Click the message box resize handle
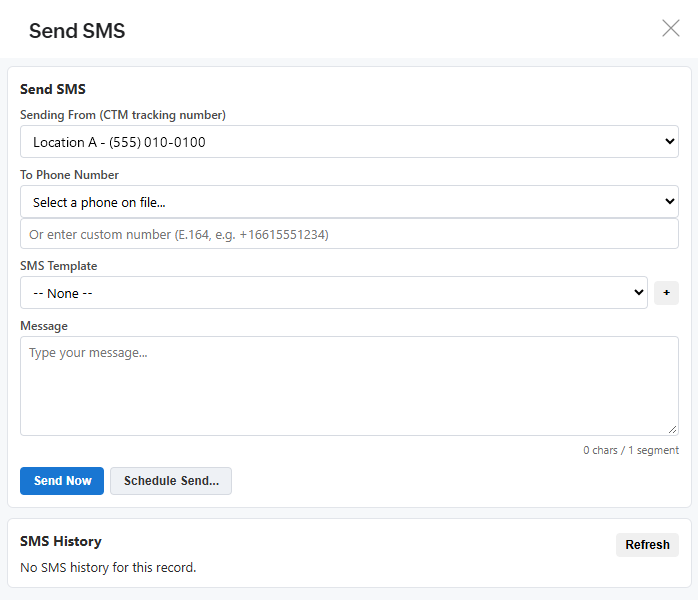The width and height of the screenshot is (698, 600). click(672, 430)
